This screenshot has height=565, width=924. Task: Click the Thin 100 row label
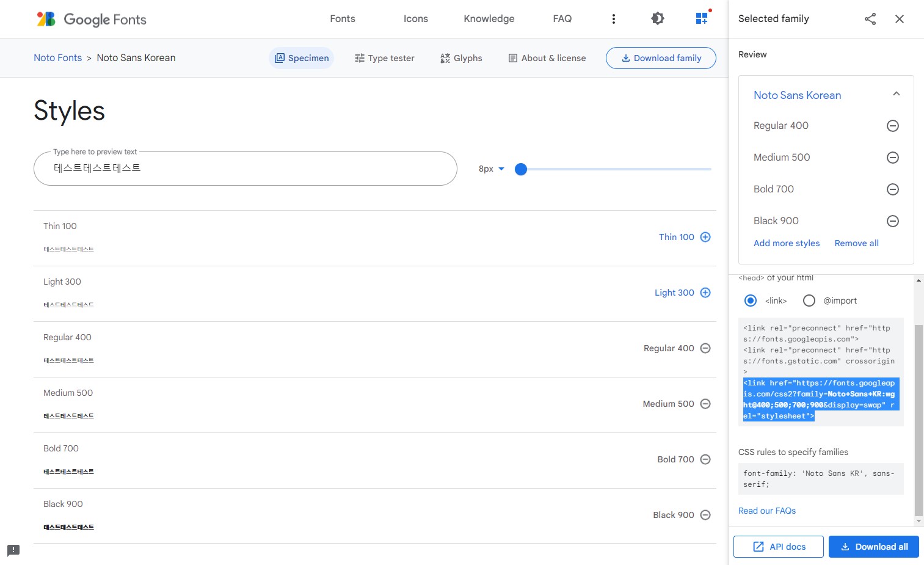[60, 226]
